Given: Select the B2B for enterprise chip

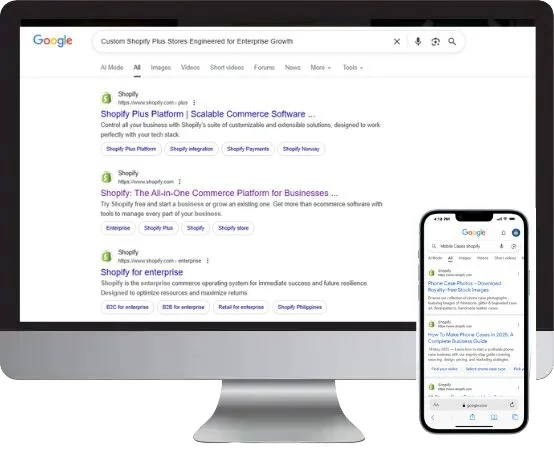Looking at the screenshot, I should click(183, 307).
